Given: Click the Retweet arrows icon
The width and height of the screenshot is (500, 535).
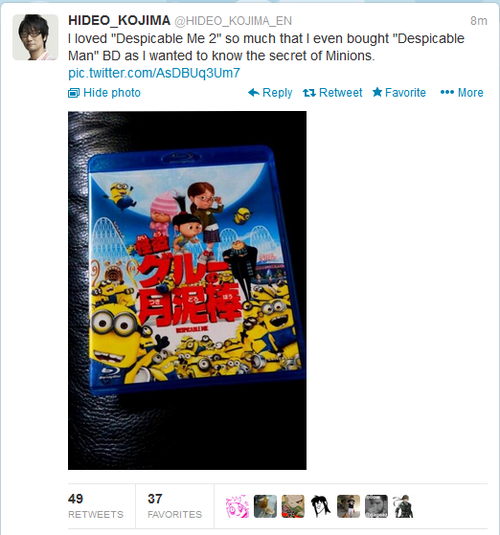Looking at the screenshot, I should click(309, 92).
